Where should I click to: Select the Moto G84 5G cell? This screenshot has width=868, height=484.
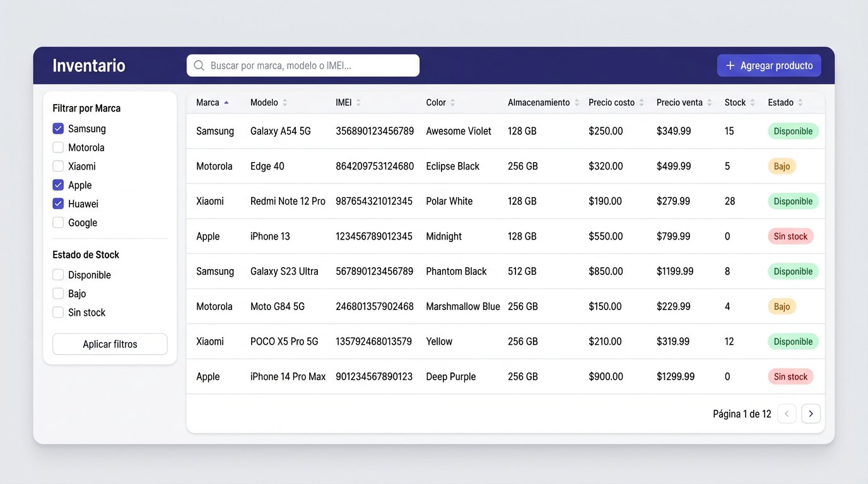[x=278, y=306]
